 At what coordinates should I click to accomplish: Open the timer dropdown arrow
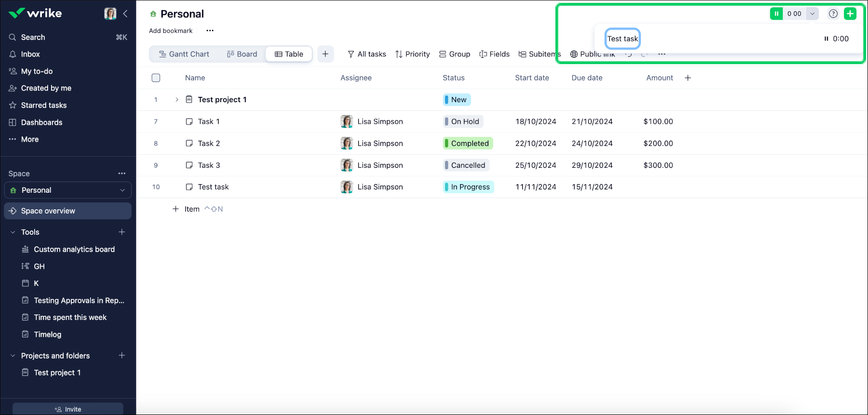(812, 13)
